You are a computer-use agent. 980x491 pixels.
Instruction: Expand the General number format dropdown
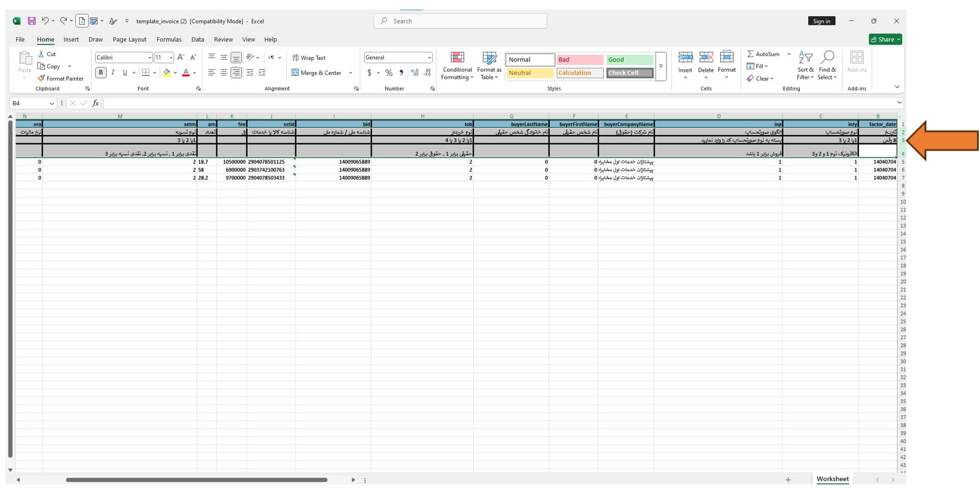click(x=429, y=58)
